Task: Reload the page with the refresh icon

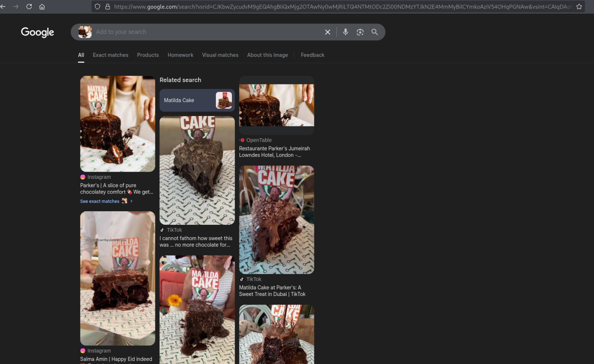Action: tap(29, 6)
